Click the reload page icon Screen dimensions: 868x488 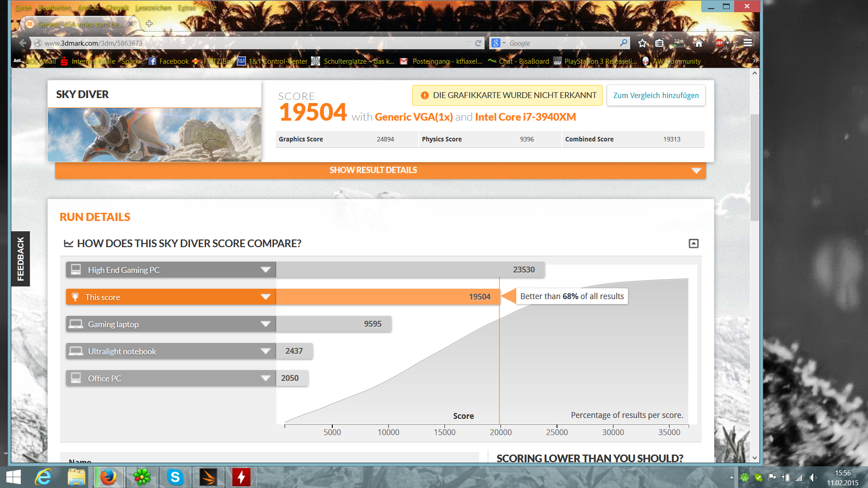pyautogui.click(x=478, y=43)
